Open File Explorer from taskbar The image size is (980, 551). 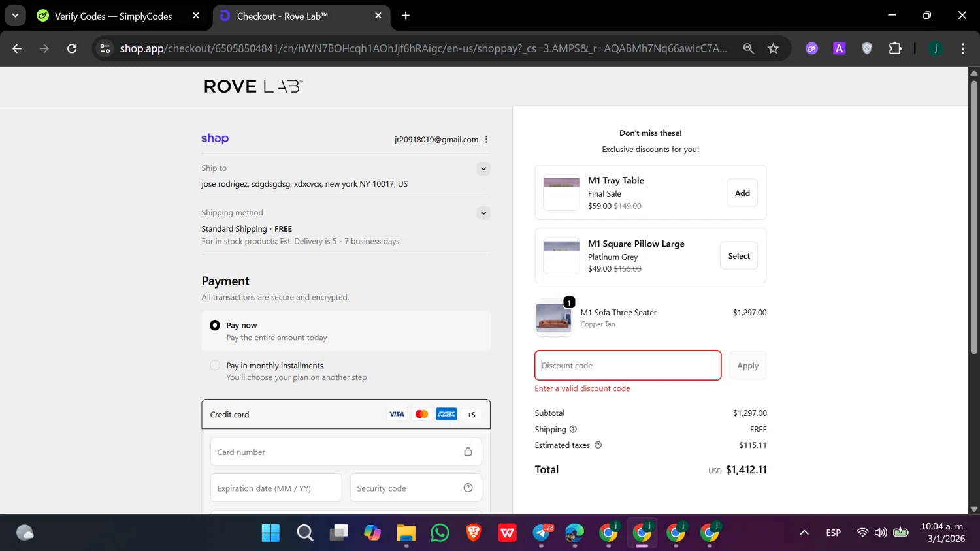(x=406, y=533)
